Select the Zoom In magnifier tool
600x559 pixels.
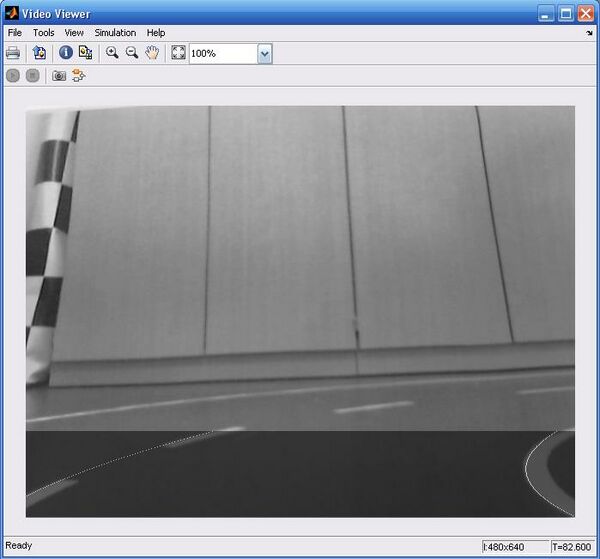pyautogui.click(x=112, y=53)
